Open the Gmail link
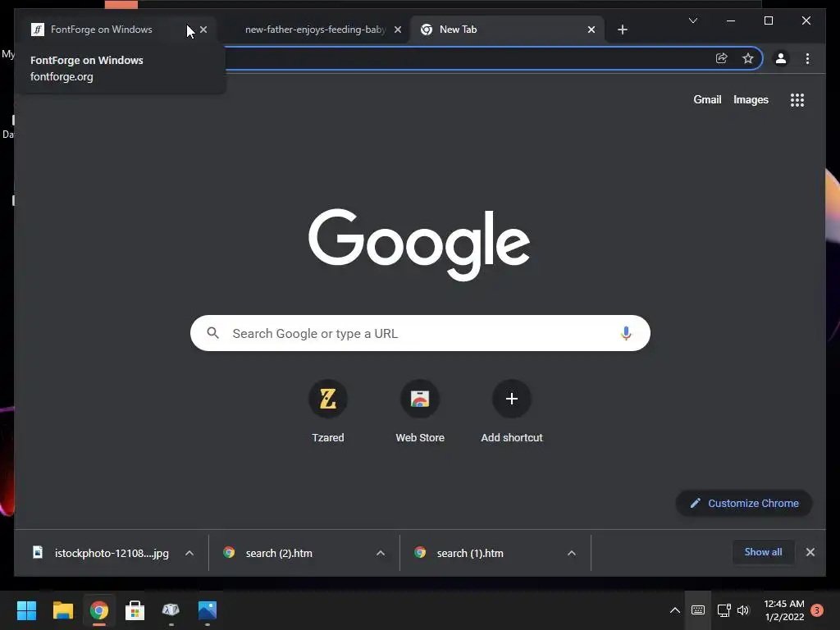The height and width of the screenshot is (630, 840). click(x=707, y=99)
